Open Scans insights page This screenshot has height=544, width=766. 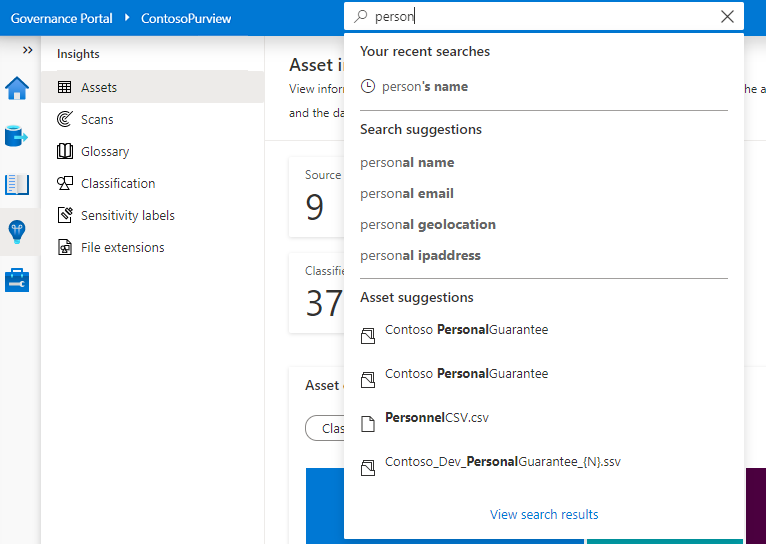pyautogui.click(x=97, y=120)
